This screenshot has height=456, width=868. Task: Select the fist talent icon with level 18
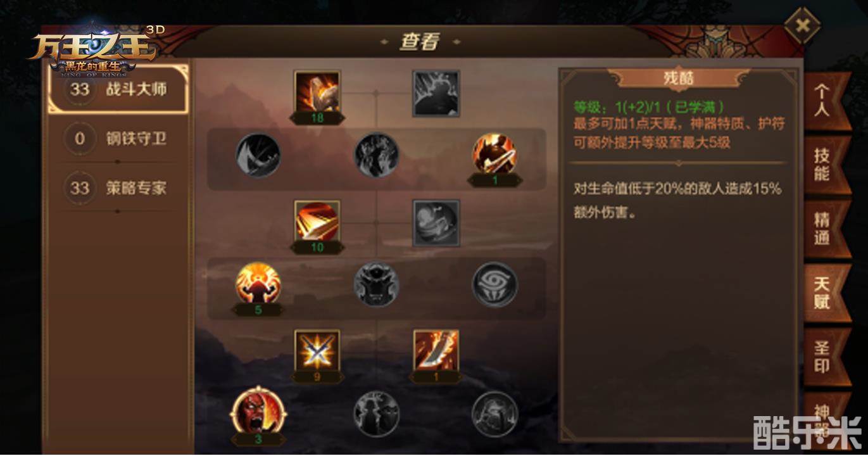pyautogui.click(x=318, y=92)
